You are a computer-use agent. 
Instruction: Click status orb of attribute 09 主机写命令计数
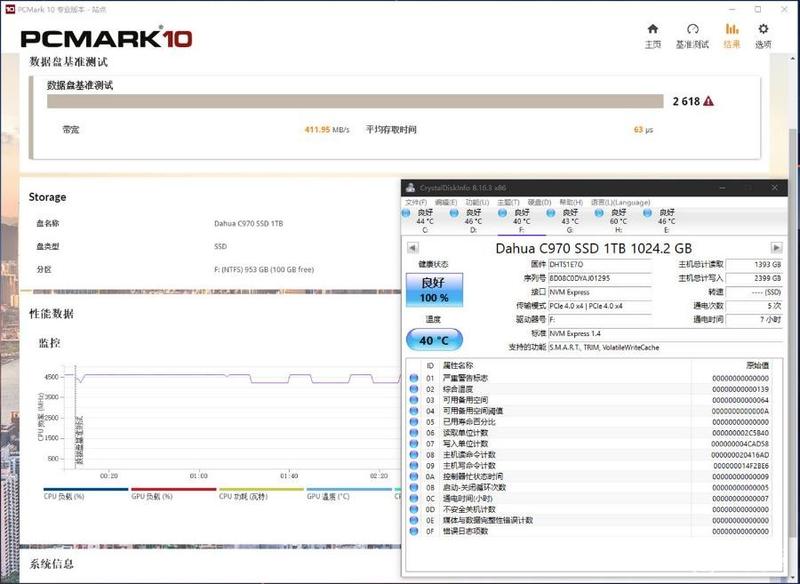[414, 466]
